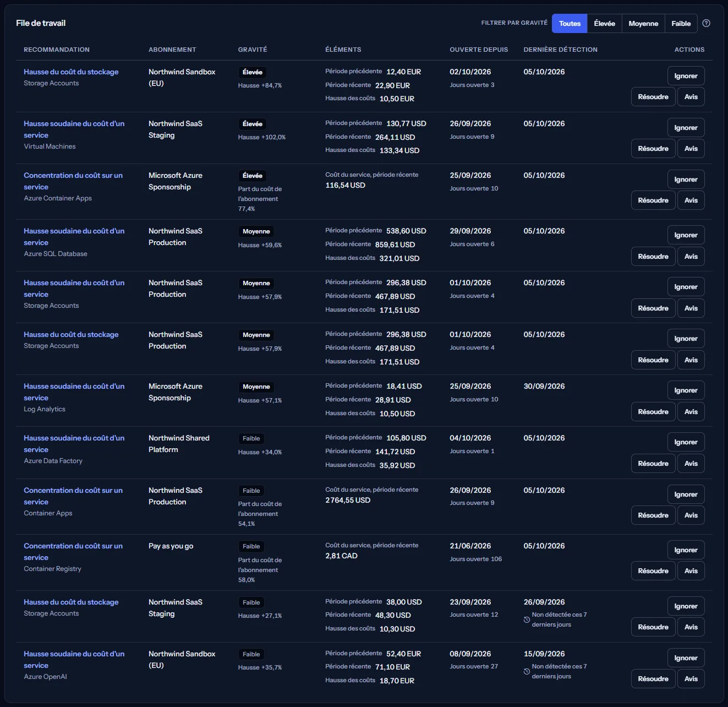Click the DERNIÈRE DÉTECTION column header
The width and height of the screenshot is (728, 707).
(x=560, y=50)
